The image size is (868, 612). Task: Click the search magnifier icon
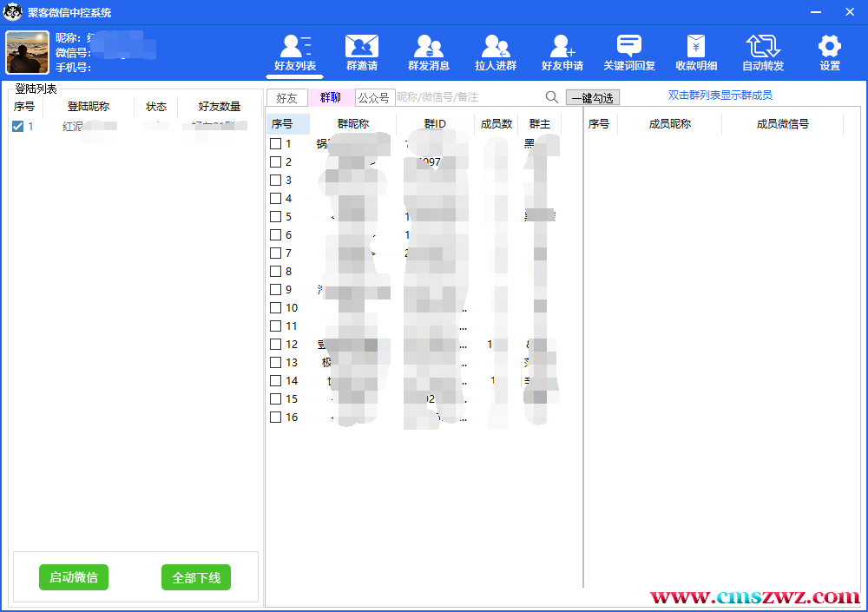click(x=552, y=97)
